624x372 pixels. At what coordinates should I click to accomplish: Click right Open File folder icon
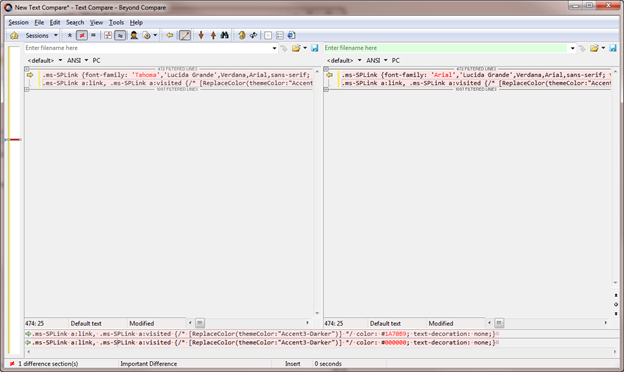coord(594,48)
